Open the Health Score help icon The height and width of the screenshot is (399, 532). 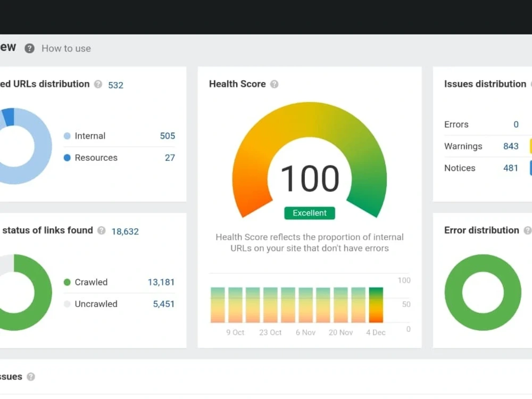[274, 84]
